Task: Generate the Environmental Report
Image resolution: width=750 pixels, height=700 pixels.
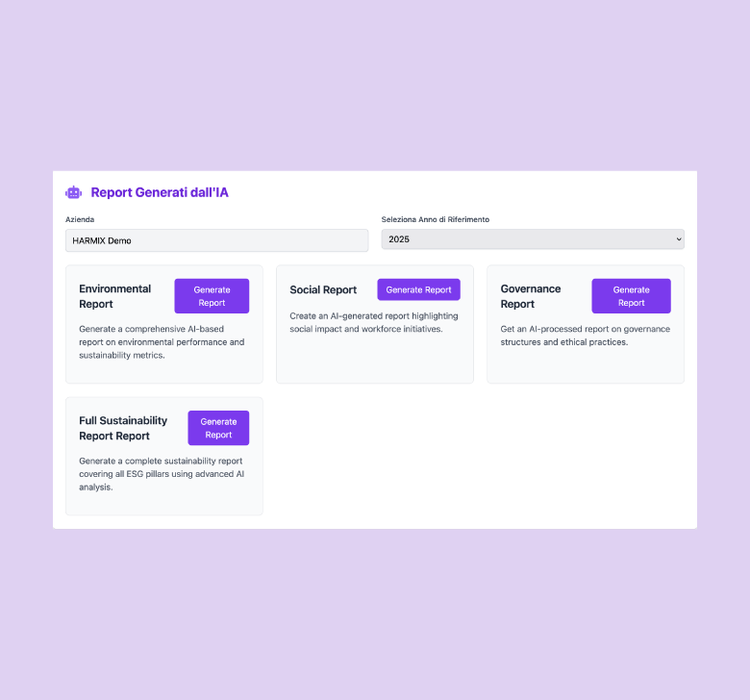Action: (x=212, y=296)
